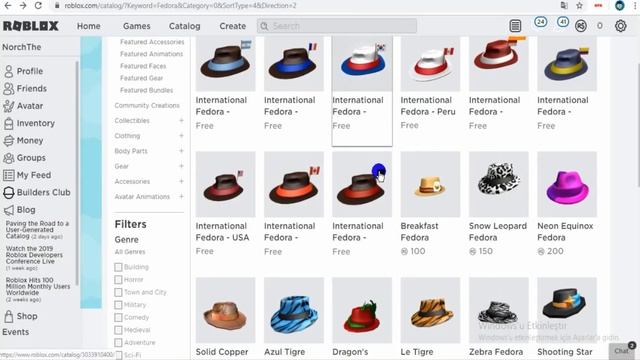Open the Builders Club sidebar icon

pos(9,193)
